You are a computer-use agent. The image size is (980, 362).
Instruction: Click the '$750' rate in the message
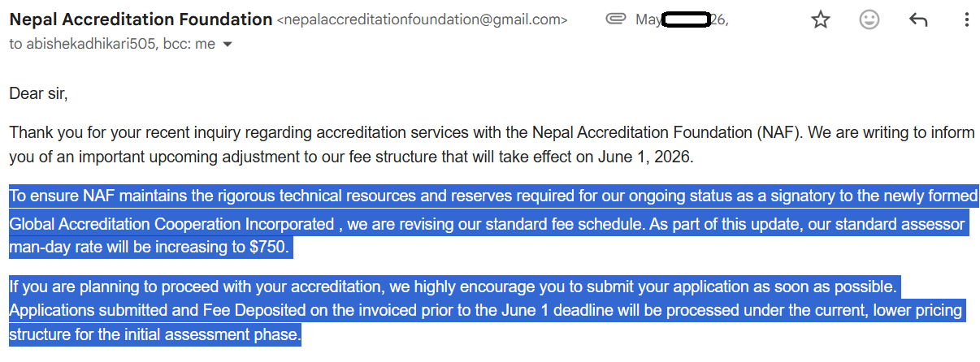(268, 247)
